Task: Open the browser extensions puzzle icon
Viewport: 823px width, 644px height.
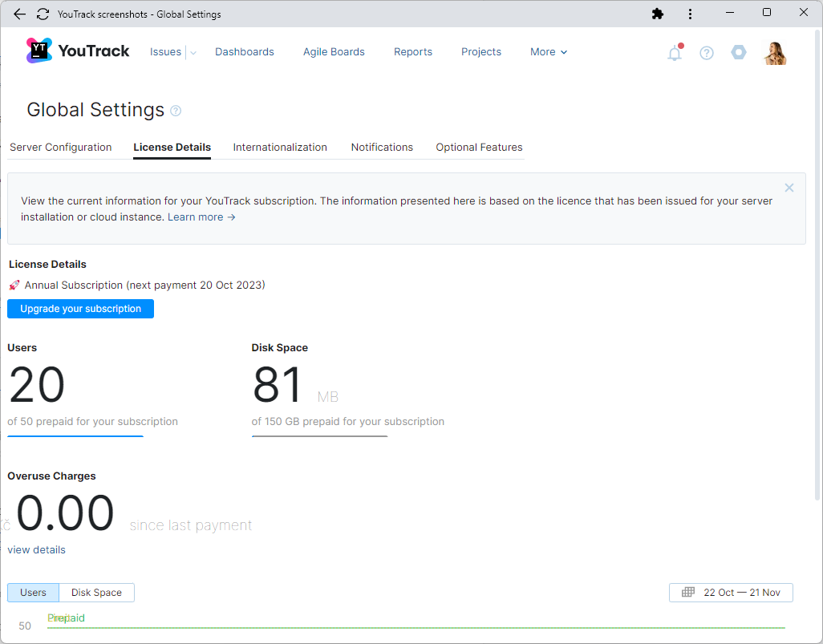Action: (x=658, y=14)
